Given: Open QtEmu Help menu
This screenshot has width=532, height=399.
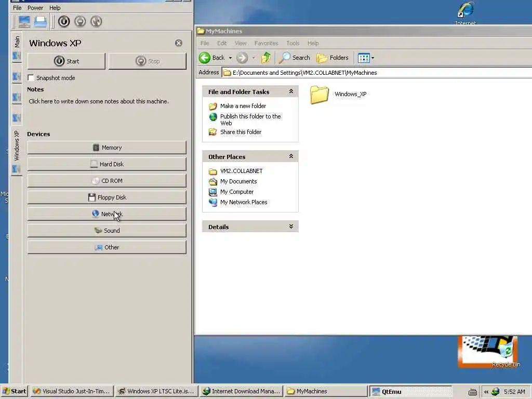Looking at the screenshot, I should tap(55, 8).
